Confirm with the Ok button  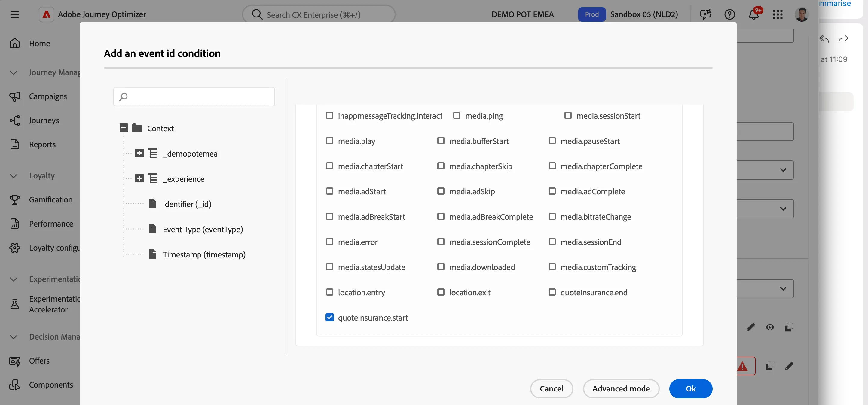(690, 389)
